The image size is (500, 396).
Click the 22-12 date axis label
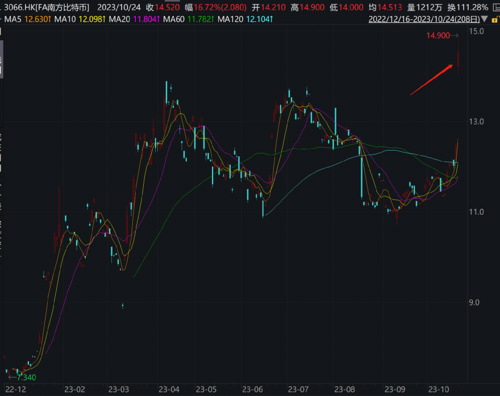pos(16,389)
